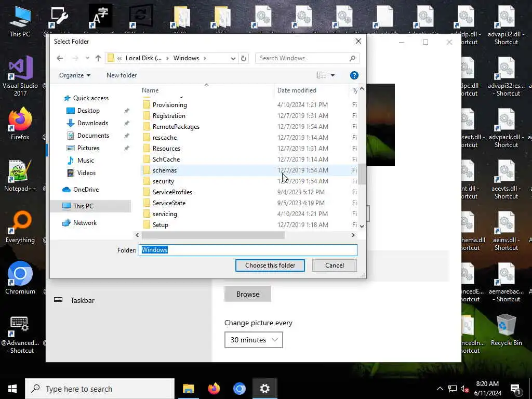Image resolution: width=532 pixels, height=399 pixels.
Task: Open Recent locations dropdown arrow
Action: [x=87, y=58]
